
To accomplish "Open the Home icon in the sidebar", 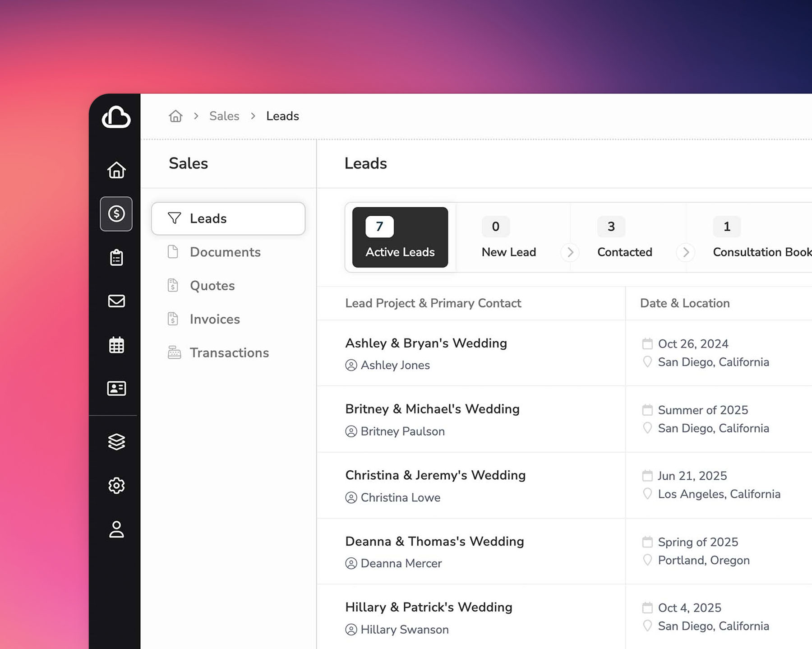I will [x=116, y=170].
